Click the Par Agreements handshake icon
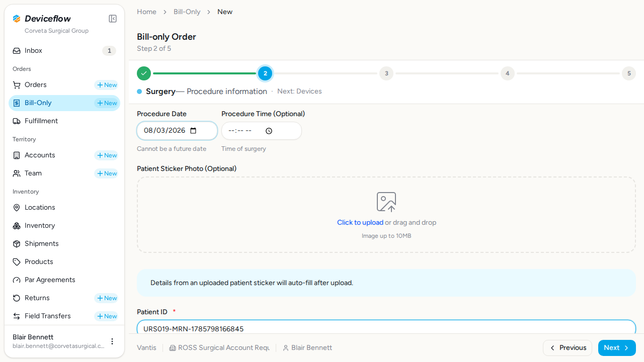This screenshot has height=362, width=644. [17, 280]
